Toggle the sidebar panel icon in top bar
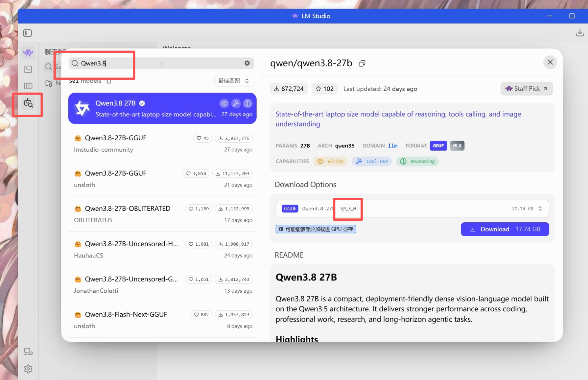This screenshot has width=588, height=380. click(x=28, y=33)
